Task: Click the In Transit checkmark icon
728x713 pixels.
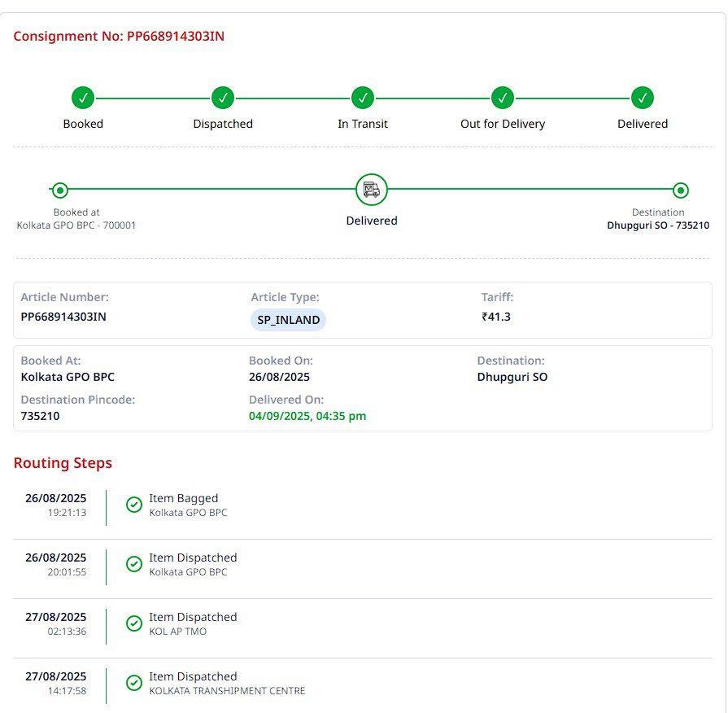Action: coord(363,98)
